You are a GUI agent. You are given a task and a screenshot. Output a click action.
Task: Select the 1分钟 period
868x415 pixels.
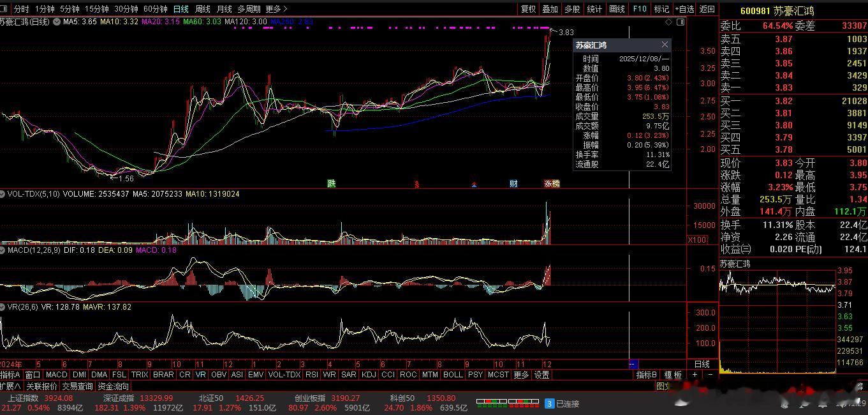click(45, 9)
